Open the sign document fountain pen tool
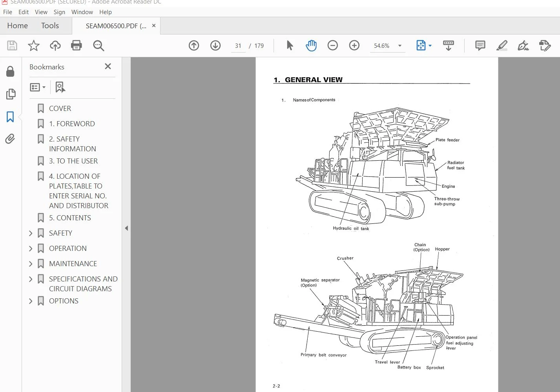The height and width of the screenshot is (392, 560). [x=523, y=46]
